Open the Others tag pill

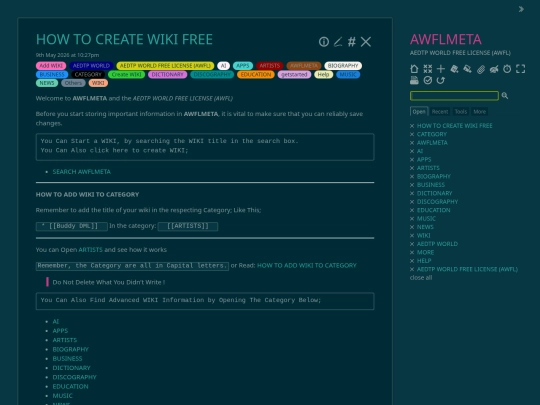73,83
